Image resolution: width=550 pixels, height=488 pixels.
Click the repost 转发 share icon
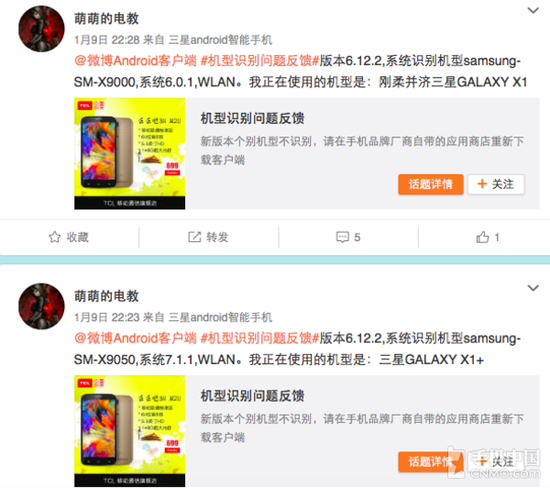[194, 237]
